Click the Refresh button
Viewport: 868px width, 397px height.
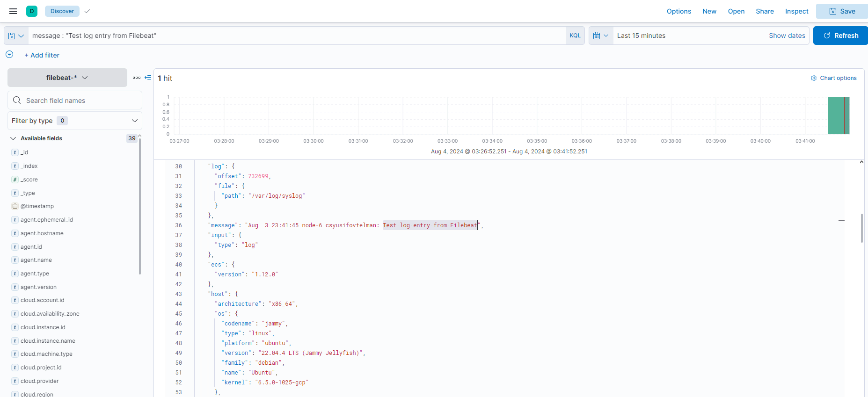[x=840, y=36]
